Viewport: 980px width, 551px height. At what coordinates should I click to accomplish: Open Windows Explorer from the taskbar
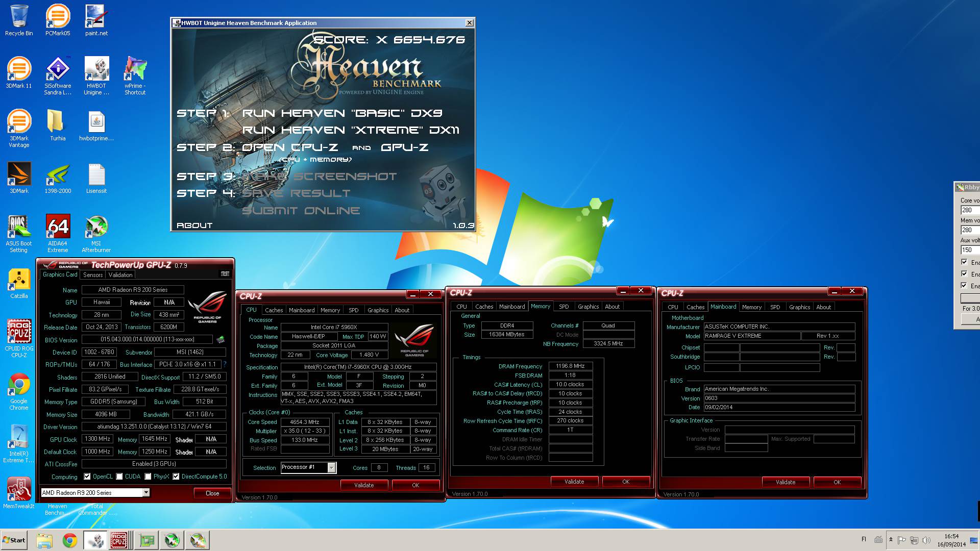click(44, 540)
